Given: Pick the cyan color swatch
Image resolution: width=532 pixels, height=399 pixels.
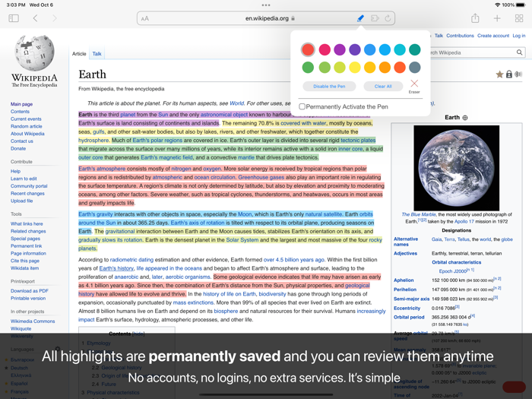Looking at the screenshot, I should pos(400,49).
